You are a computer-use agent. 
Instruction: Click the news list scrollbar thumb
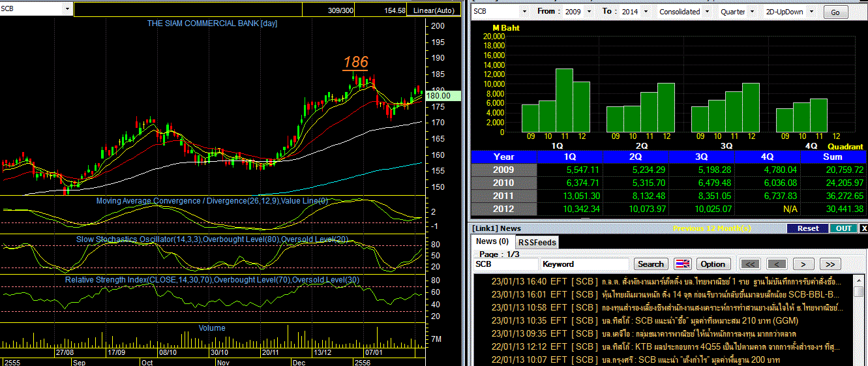(x=859, y=292)
